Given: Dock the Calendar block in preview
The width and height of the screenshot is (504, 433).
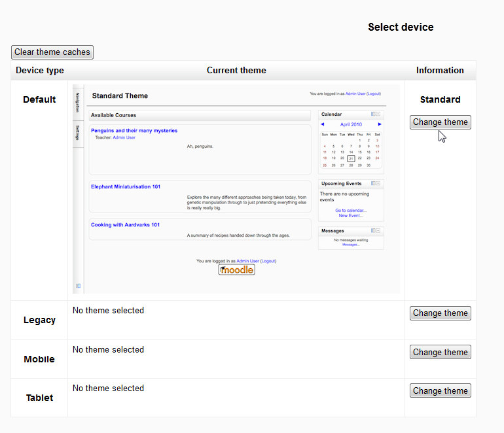Looking at the screenshot, I should click(x=373, y=114).
